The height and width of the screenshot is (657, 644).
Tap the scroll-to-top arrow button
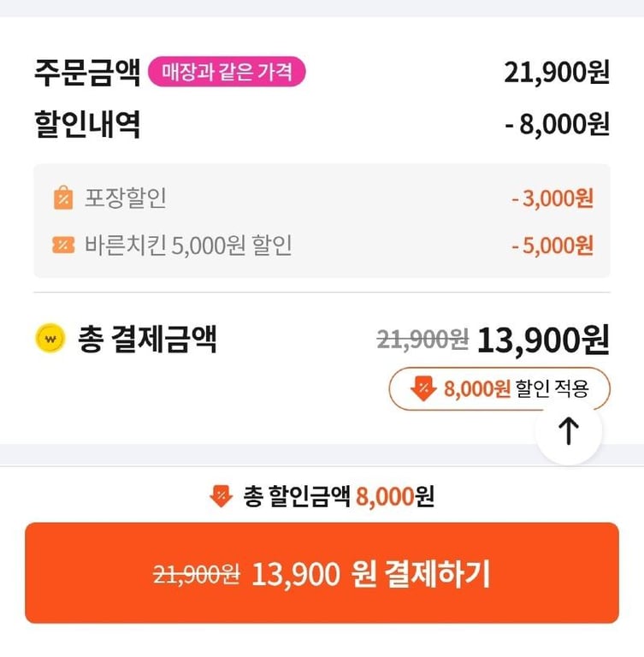click(x=569, y=431)
